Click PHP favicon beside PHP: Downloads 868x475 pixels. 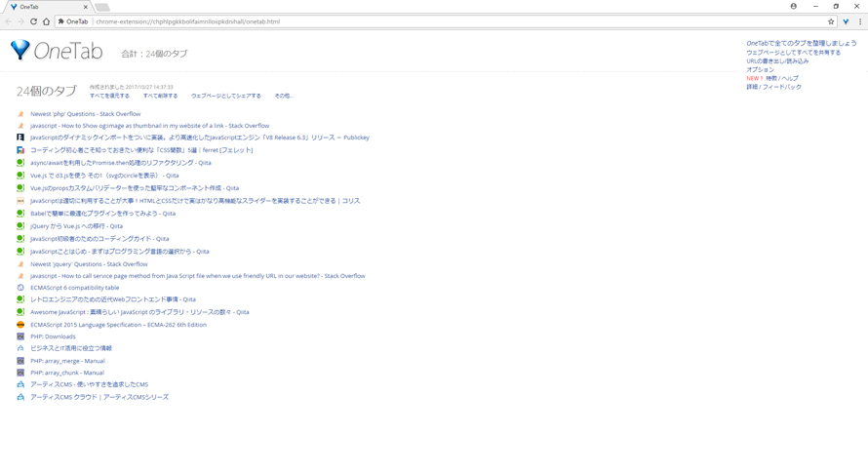20,336
